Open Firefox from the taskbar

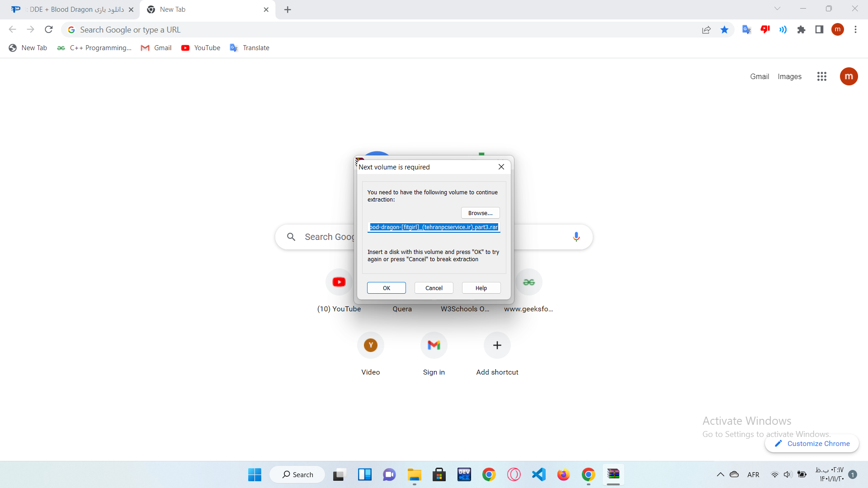pos(563,474)
